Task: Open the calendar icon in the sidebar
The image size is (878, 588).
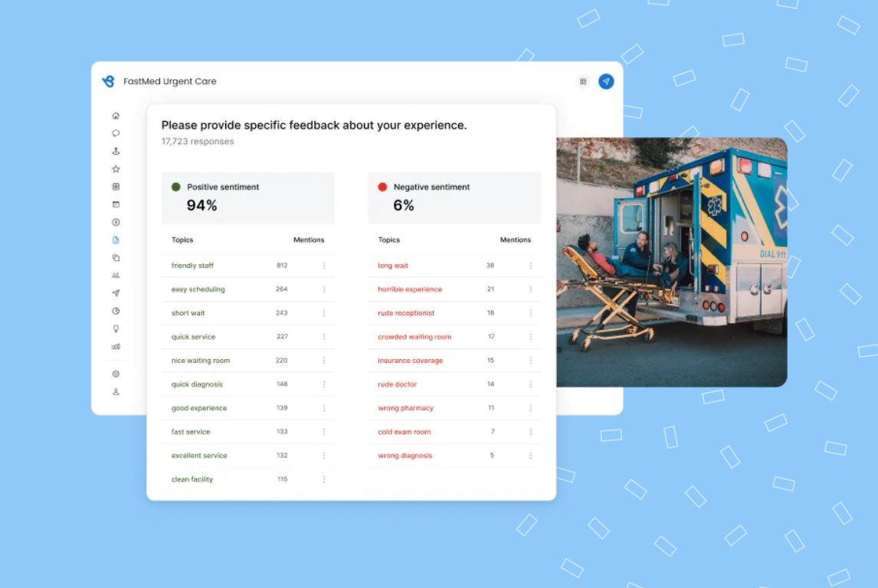Action: click(x=116, y=201)
